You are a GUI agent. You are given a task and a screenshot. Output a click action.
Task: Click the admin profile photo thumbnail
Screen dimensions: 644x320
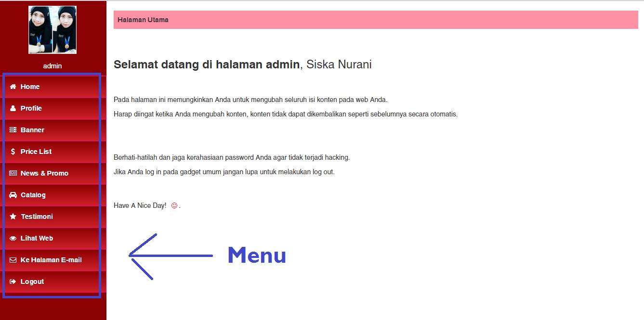[x=53, y=30]
